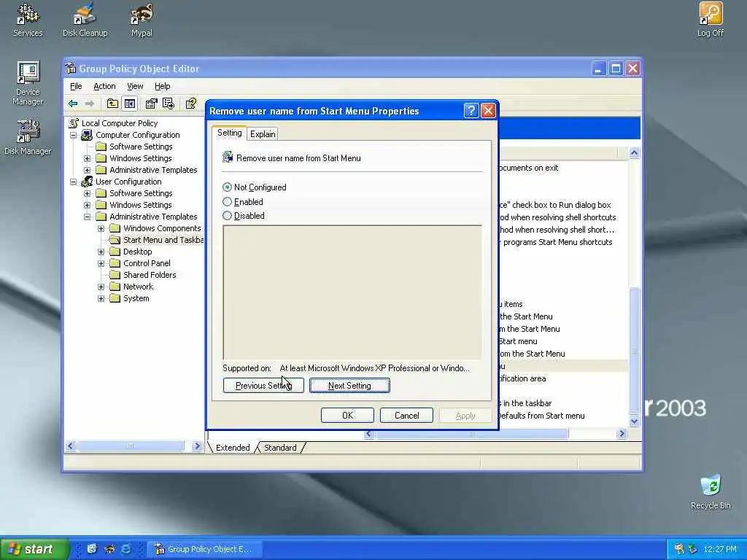
Task: Open the Mypal desktop shortcut
Action: click(142, 20)
